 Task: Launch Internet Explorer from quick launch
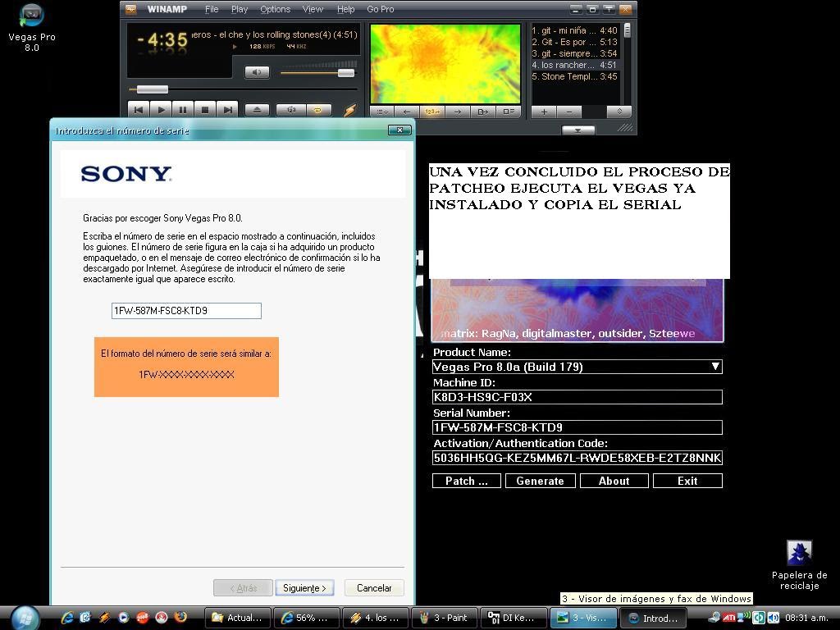click(x=66, y=618)
